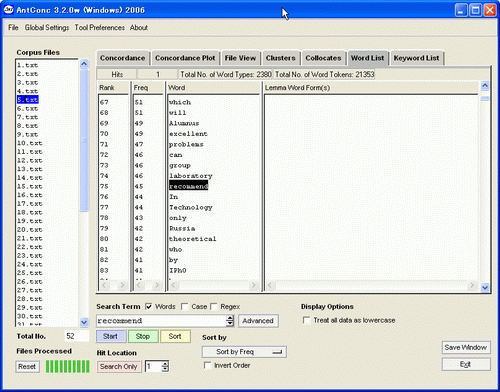
Task: Click the Hit Location number field
Action: 153,366
